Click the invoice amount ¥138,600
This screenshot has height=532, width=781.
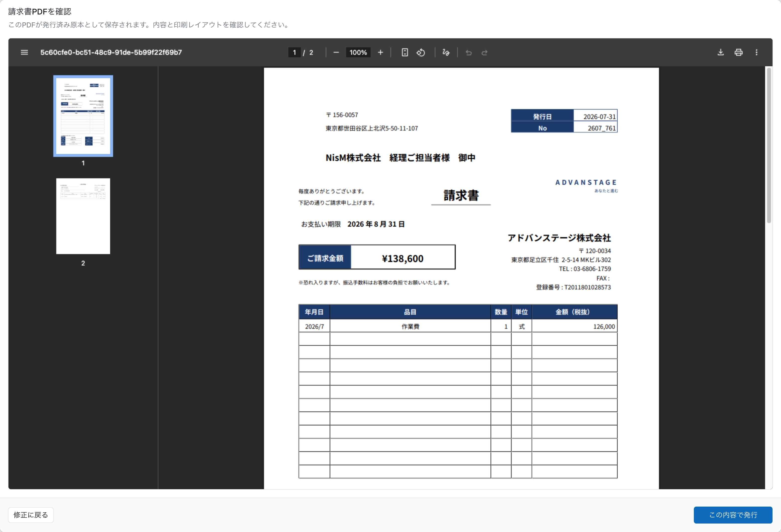point(403,259)
